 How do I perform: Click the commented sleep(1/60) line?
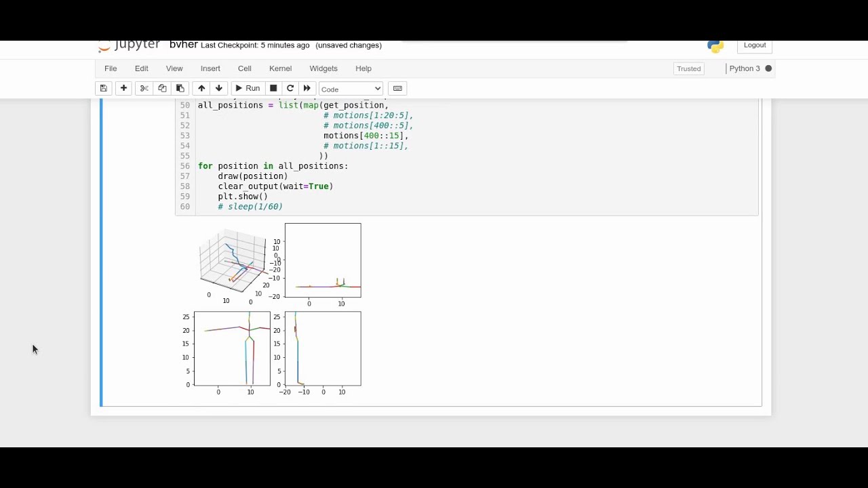click(x=250, y=207)
